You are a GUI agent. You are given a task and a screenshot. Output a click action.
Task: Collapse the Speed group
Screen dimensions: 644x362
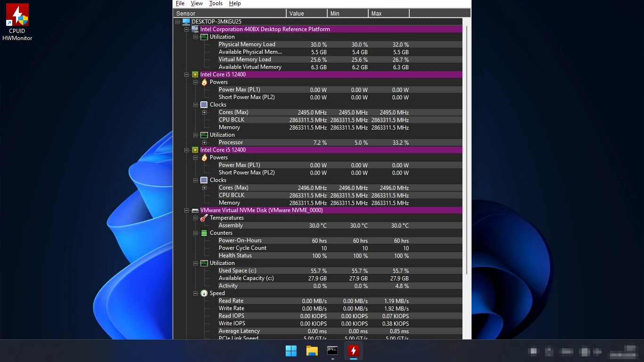coord(195,293)
